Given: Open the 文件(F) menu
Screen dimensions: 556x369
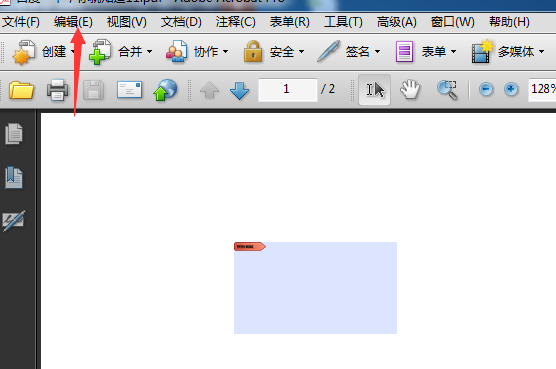Looking at the screenshot, I should [21, 22].
